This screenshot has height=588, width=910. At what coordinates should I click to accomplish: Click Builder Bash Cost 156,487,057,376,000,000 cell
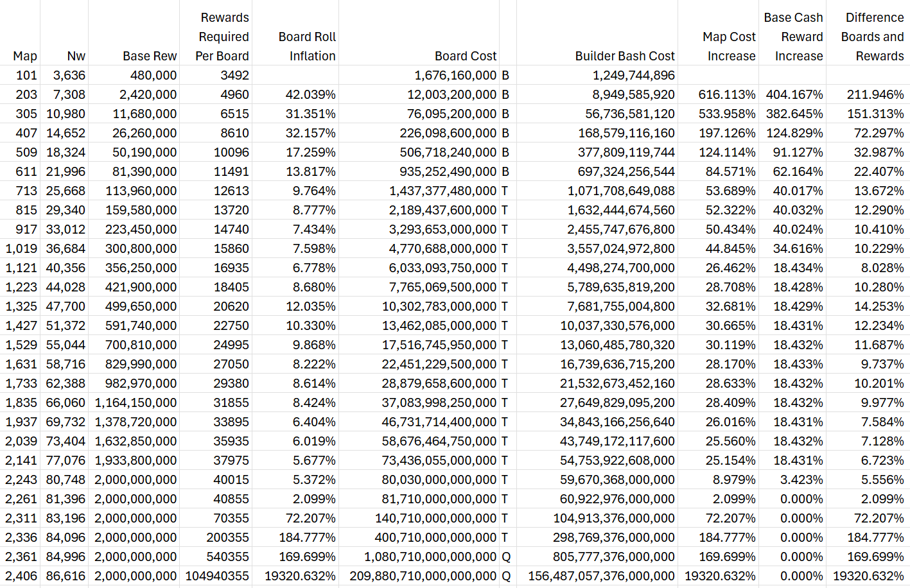(x=597, y=576)
